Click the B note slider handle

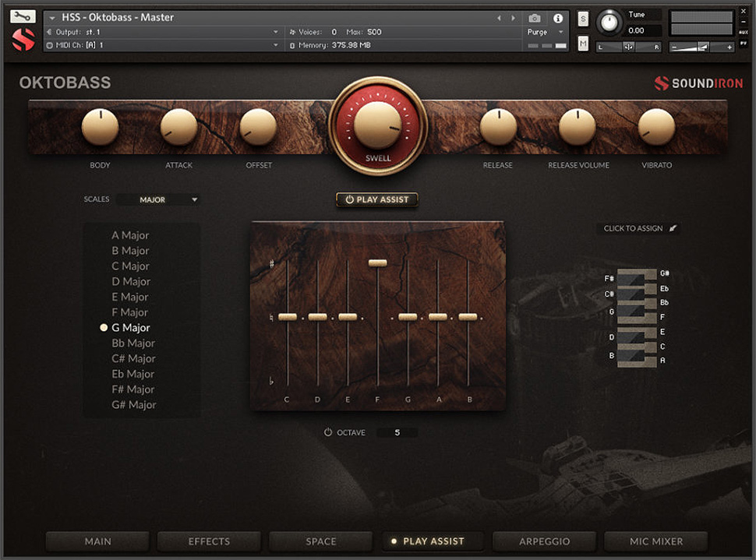(x=468, y=317)
